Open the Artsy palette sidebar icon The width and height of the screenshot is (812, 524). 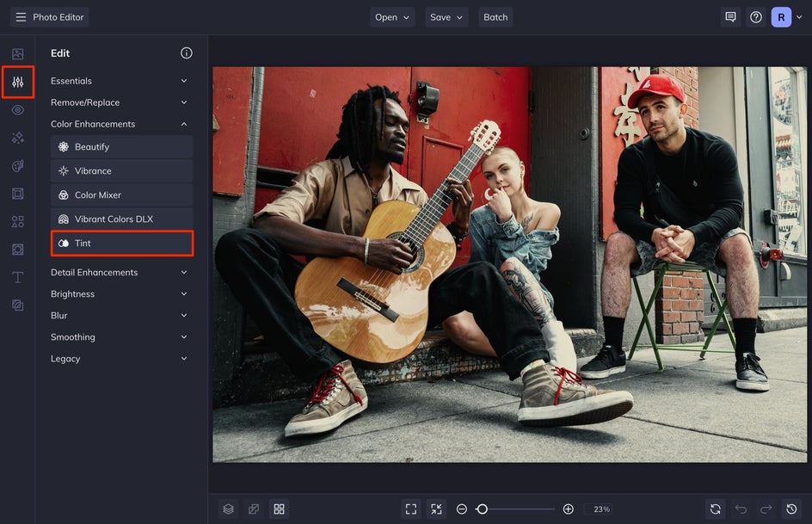click(17, 166)
